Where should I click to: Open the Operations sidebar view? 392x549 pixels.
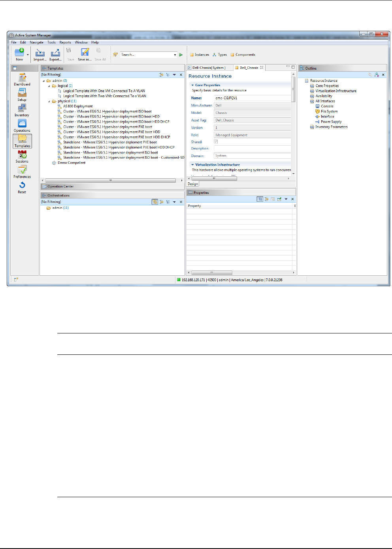[22, 126]
